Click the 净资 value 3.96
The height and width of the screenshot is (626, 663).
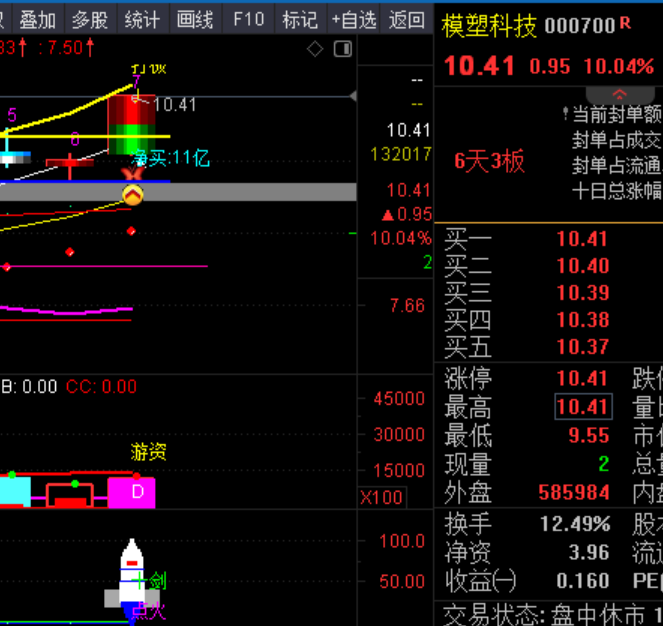pyautogui.click(x=589, y=552)
